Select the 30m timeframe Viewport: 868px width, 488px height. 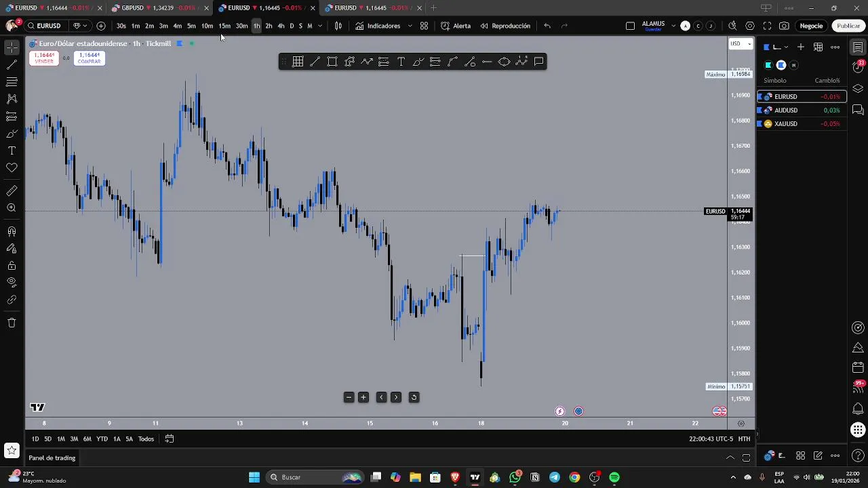pyautogui.click(x=241, y=26)
